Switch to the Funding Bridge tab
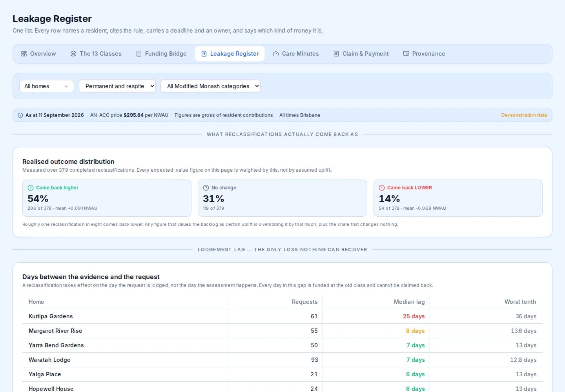The image size is (565, 392). coord(161,54)
